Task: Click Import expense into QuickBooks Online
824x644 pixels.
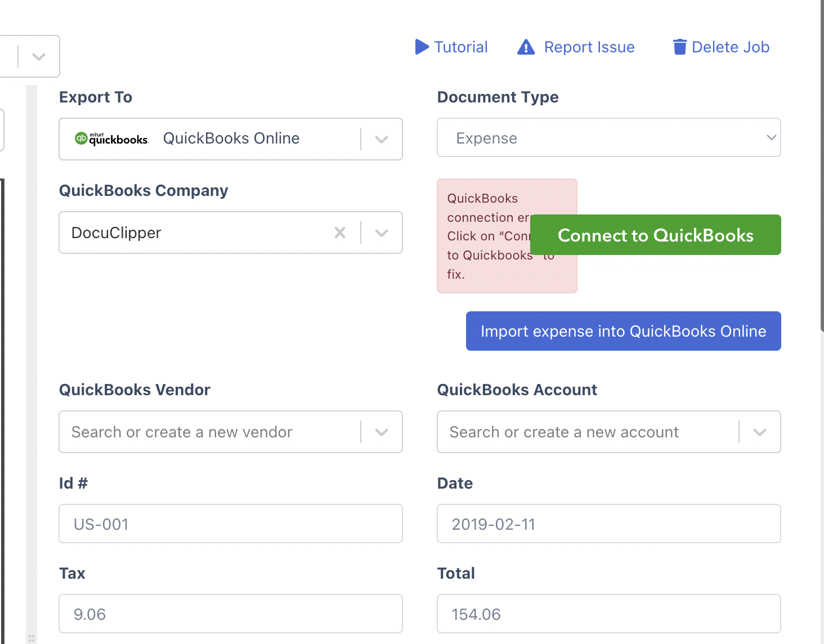Action: tap(623, 331)
